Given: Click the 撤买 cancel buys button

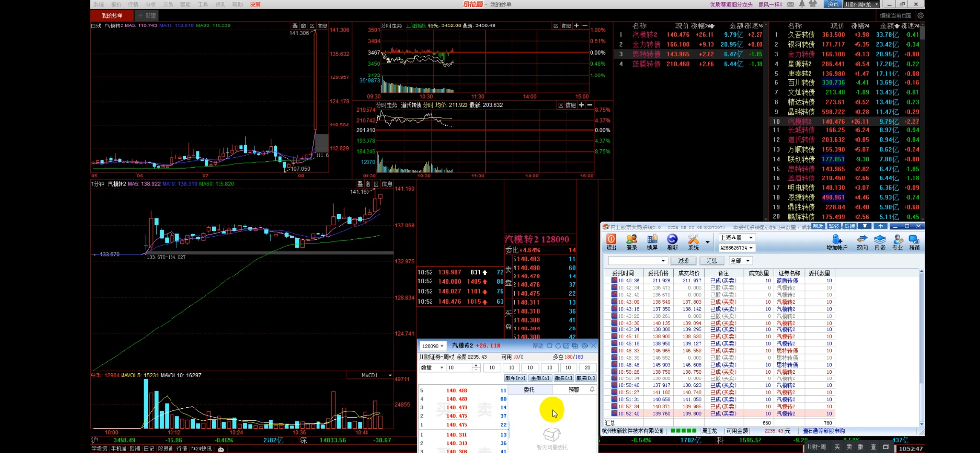Looking at the screenshot, I should click(563, 377).
